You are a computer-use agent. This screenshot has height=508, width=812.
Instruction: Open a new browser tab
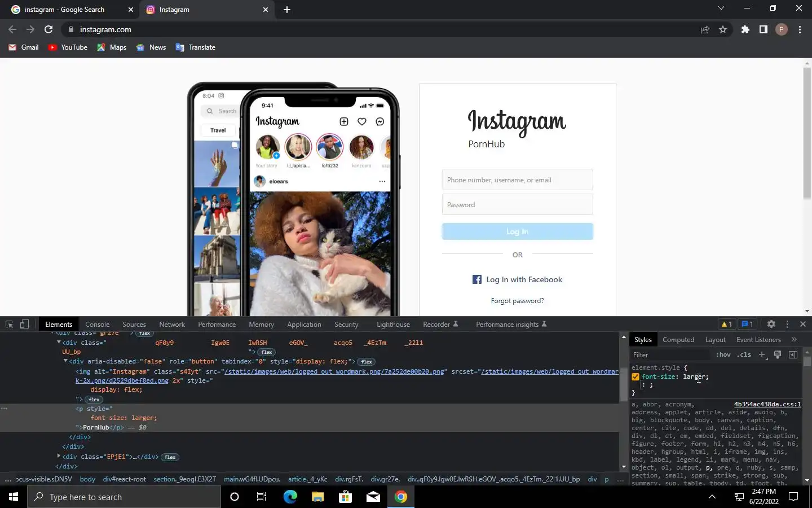[x=287, y=10]
